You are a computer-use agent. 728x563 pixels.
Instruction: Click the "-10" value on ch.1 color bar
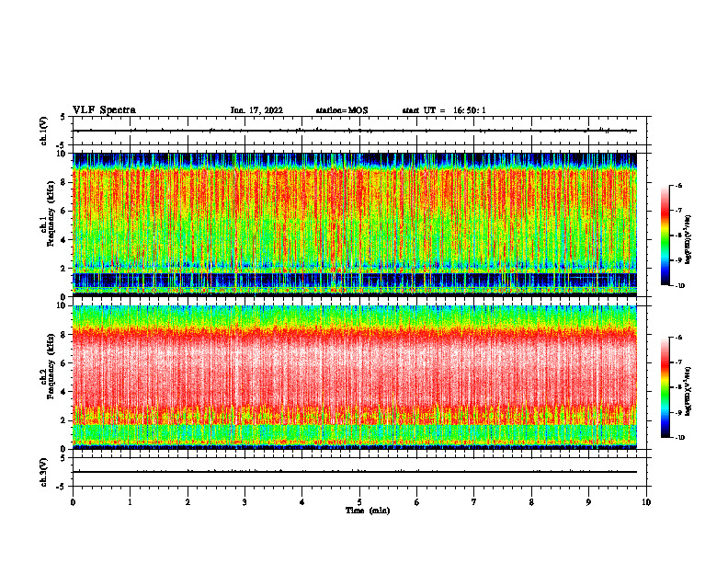pyautogui.click(x=680, y=286)
